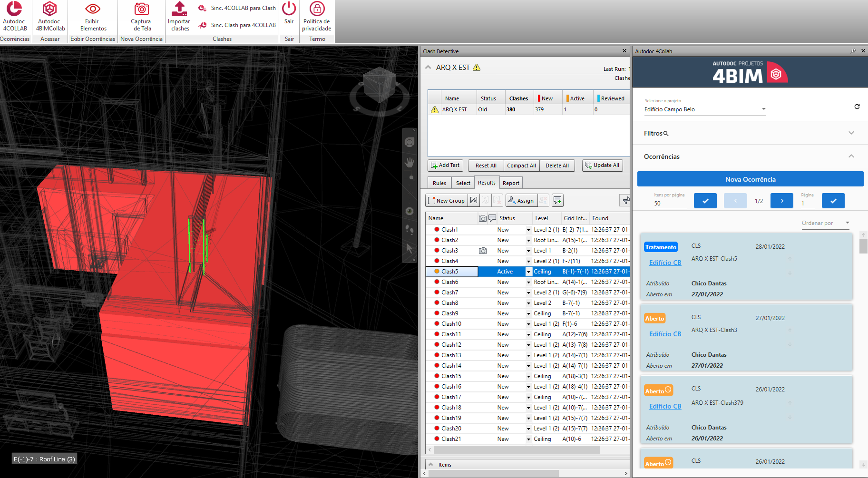Click the Add Test button
Image resolution: width=868 pixels, height=478 pixels.
(x=445, y=166)
